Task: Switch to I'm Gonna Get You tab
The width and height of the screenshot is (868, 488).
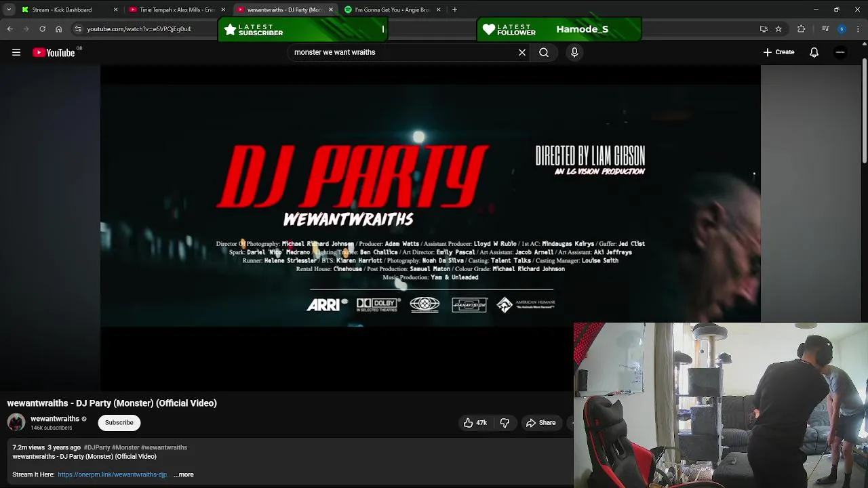Action: pyautogui.click(x=392, y=9)
